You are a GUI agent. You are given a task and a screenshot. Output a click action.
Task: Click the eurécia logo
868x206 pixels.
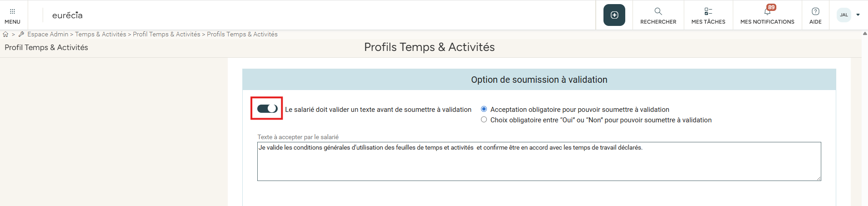point(67,15)
